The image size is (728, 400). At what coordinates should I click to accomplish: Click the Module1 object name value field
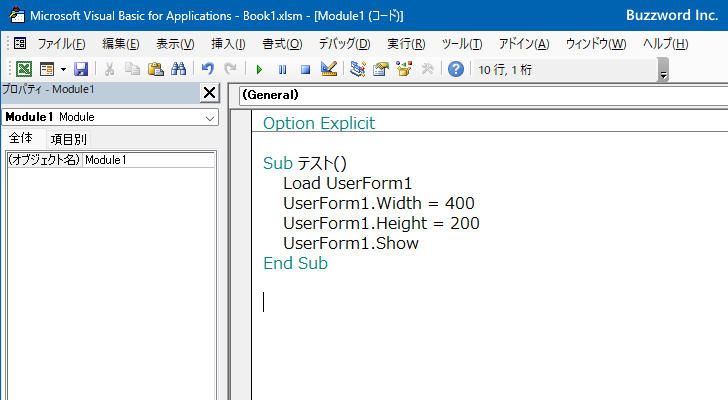(x=149, y=160)
